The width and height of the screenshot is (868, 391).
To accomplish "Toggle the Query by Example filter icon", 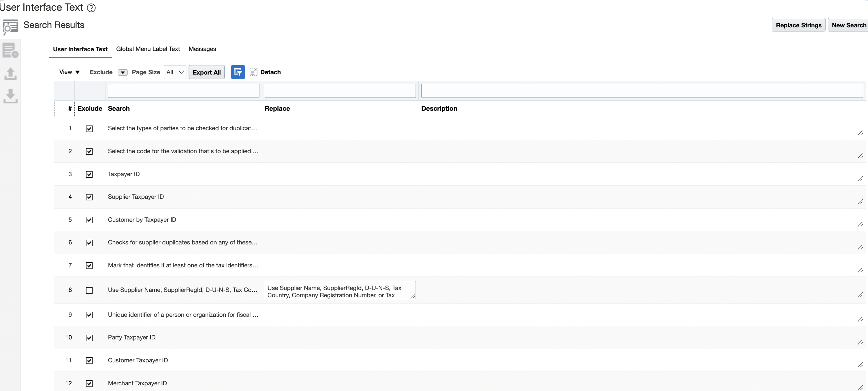I will (238, 72).
